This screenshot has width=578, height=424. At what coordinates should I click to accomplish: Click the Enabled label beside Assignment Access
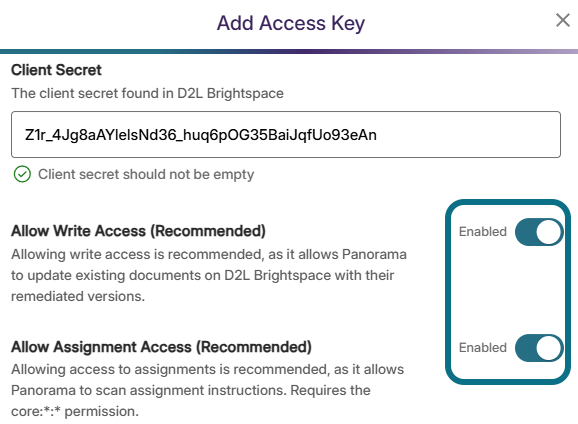pyautogui.click(x=483, y=348)
